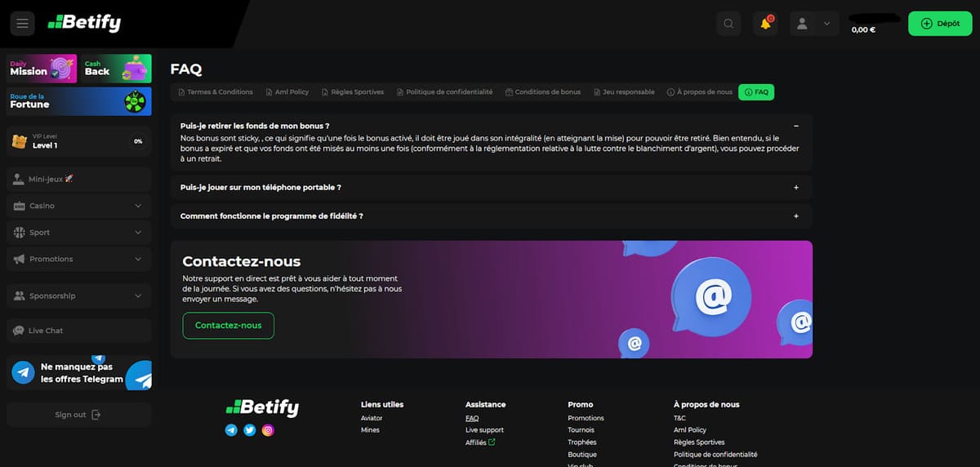Switch to Conditions de bonus tab
The height and width of the screenshot is (467, 980).
pyautogui.click(x=543, y=92)
